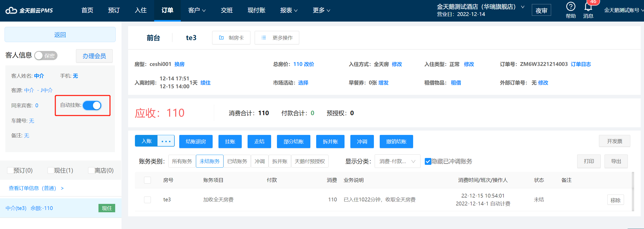Switch to 所有账务 tab

tap(182, 161)
